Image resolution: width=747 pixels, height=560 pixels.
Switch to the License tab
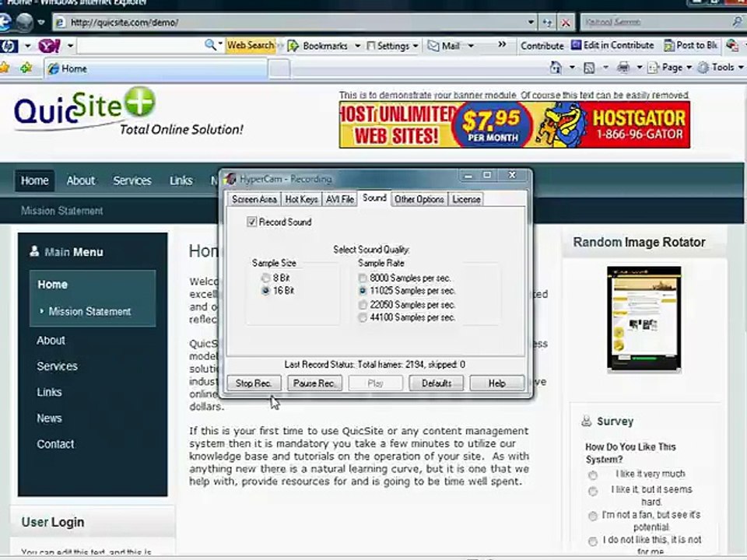[x=466, y=199]
